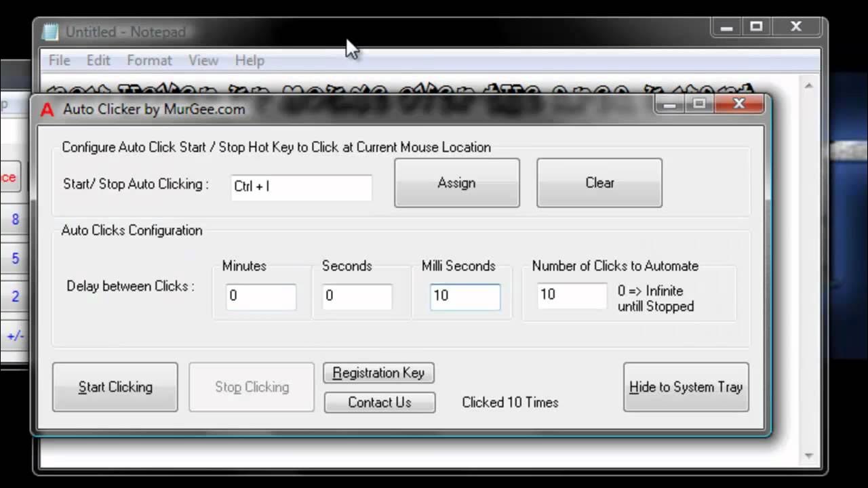Click the '0 => Infinite' note text
Screen dimensions: 868x488
tap(650, 291)
